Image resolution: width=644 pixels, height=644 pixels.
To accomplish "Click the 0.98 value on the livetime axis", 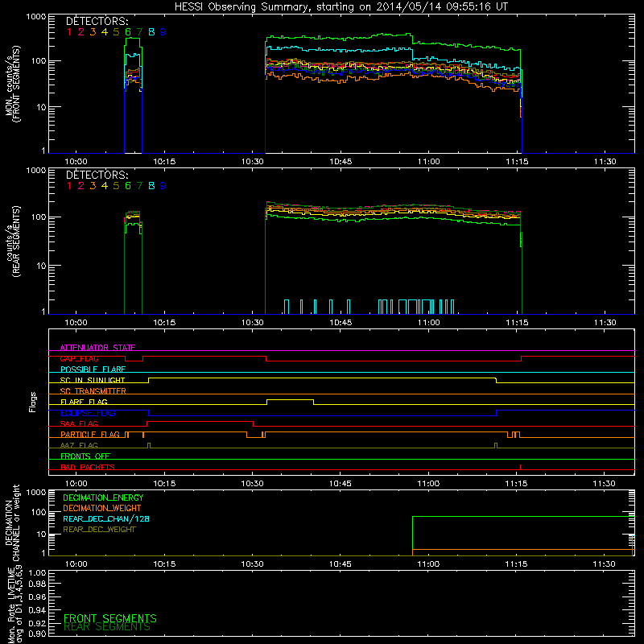I will 37,584.
